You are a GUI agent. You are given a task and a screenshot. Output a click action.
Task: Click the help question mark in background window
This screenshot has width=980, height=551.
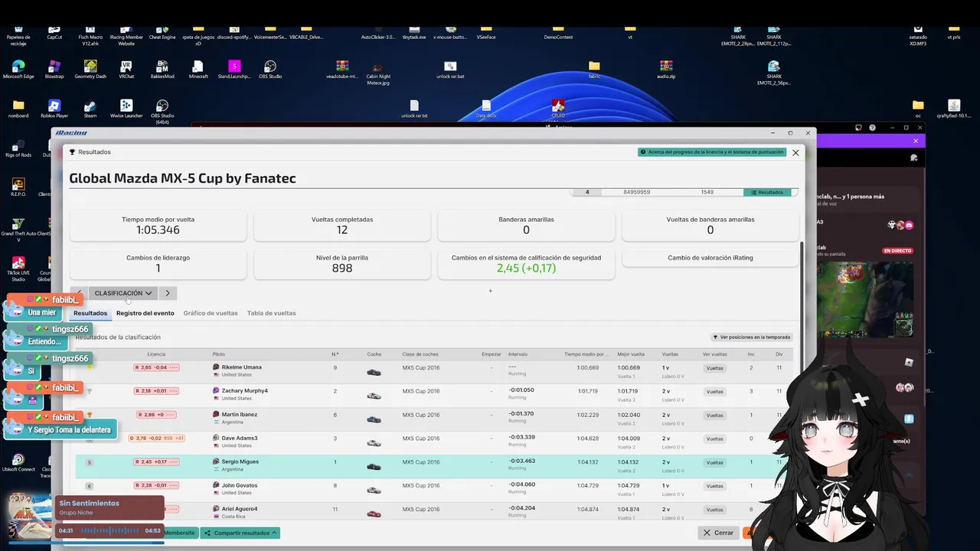point(872,128)
